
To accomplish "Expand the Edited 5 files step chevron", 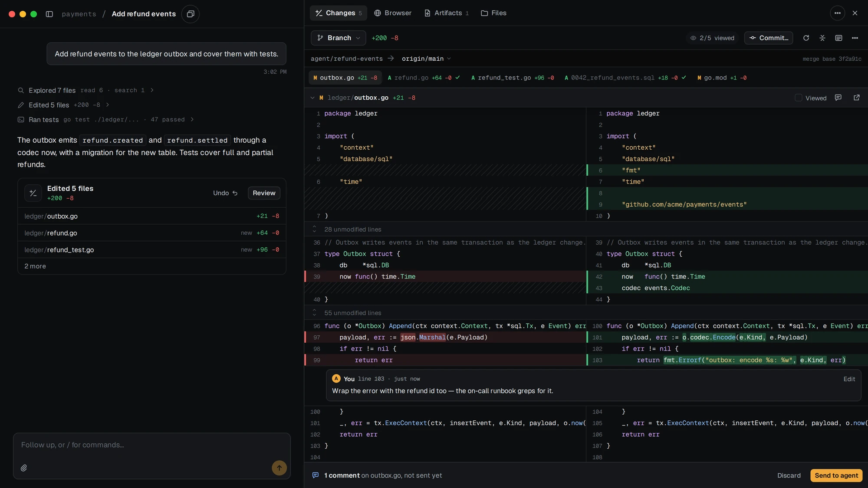I will (108, 105).
